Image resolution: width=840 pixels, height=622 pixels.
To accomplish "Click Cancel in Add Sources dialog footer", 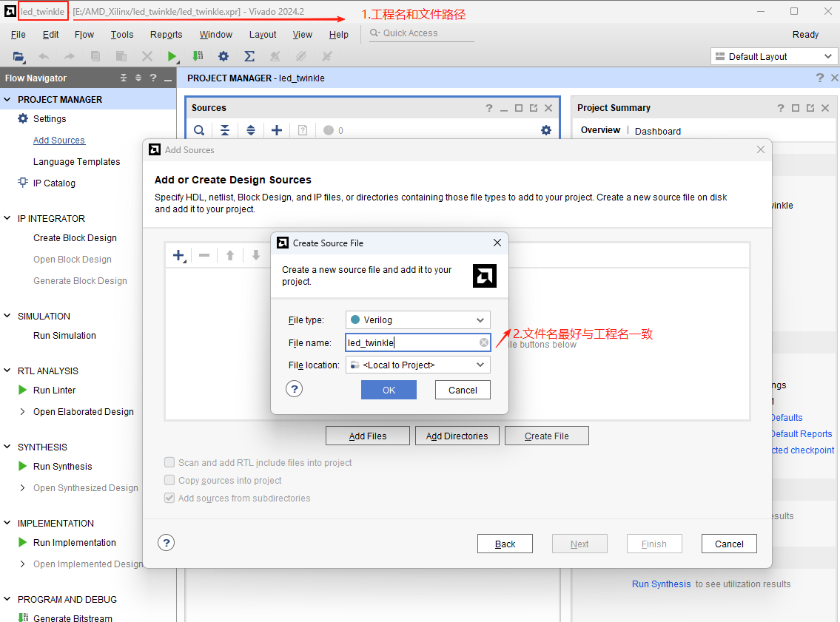I will pos(729,544).
